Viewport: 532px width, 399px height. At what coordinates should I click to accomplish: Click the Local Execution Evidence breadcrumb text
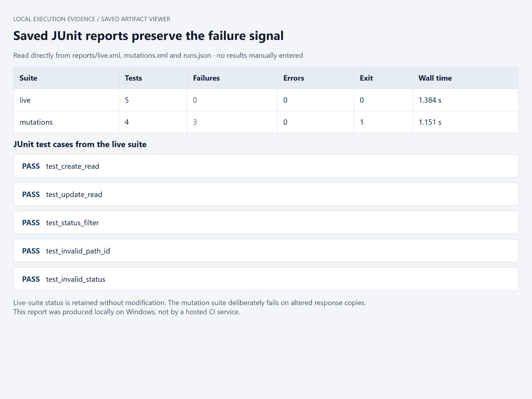54,19
